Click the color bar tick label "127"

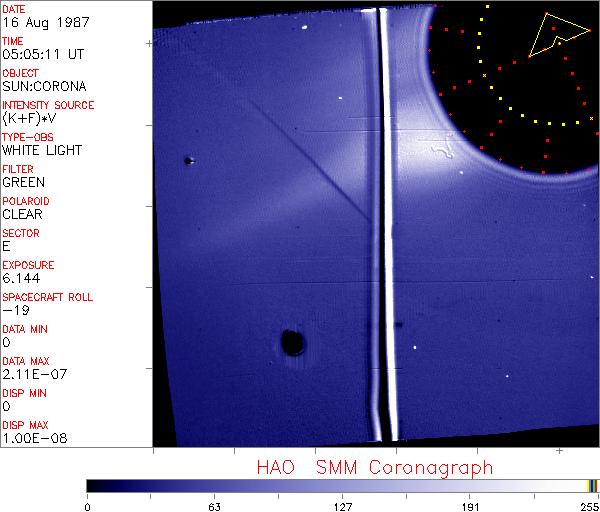[342, 507]
